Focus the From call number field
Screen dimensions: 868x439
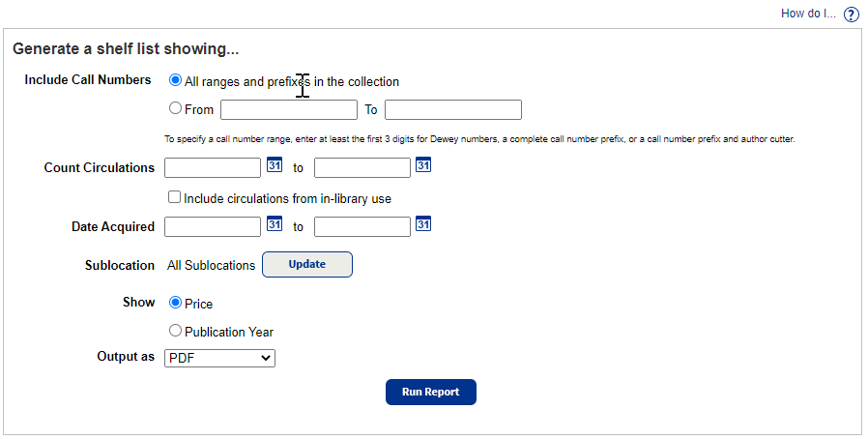click(x=289, y=109)
